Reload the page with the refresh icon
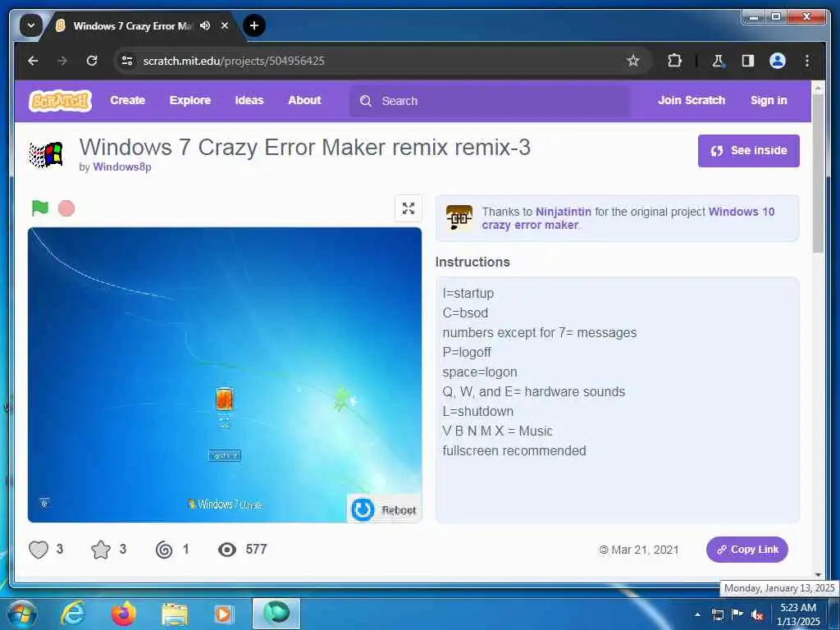The image size is (840, 630). pyautogui.click(x=92, y=61)
